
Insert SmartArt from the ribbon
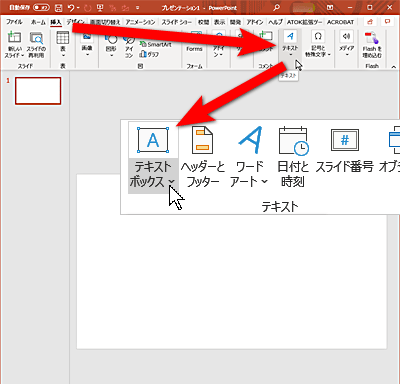click(x=155, y=44)
